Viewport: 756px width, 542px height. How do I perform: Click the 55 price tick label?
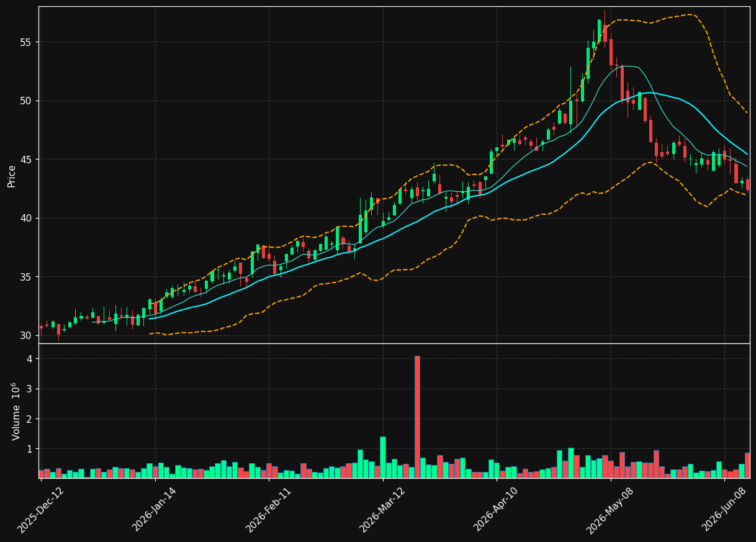27,42
